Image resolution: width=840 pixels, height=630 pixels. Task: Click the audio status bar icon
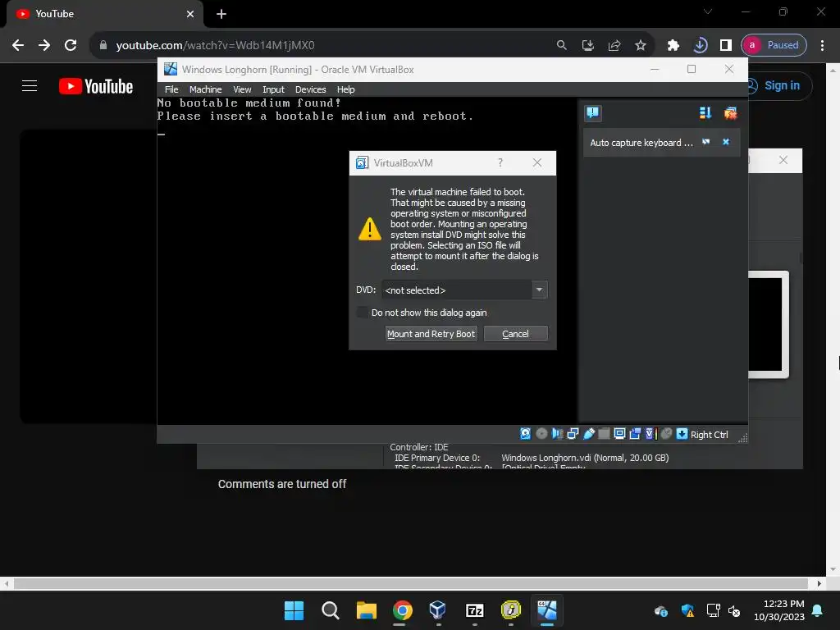point(557,434)
